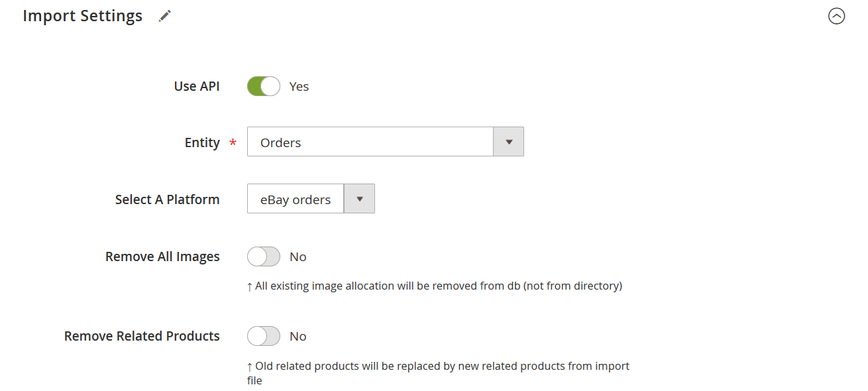Screen dimensions: 868x391
Task: Click the eBay orders selection field
Action: [295, 198]
